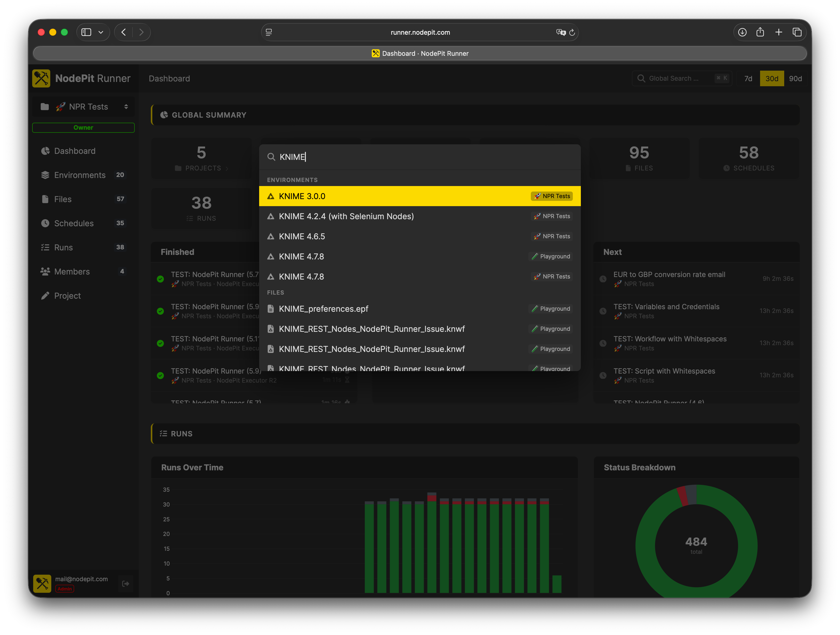Click the file icon for KNIME_preferences.epf
Viewport: 840px width, 635px height.
(271, 309)
